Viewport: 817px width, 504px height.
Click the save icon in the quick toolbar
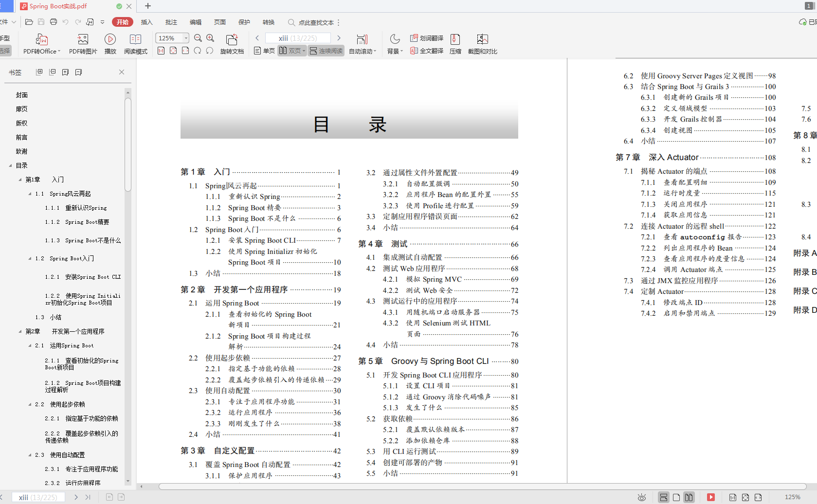41,22
